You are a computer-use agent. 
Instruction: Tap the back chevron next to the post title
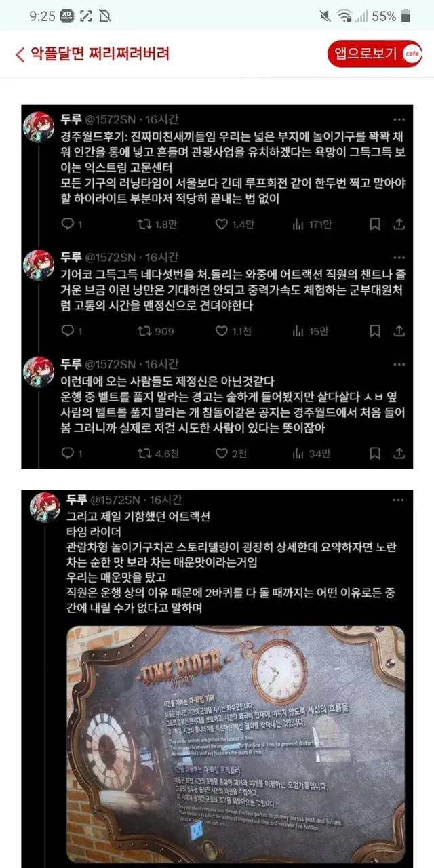tap(20, 54)
